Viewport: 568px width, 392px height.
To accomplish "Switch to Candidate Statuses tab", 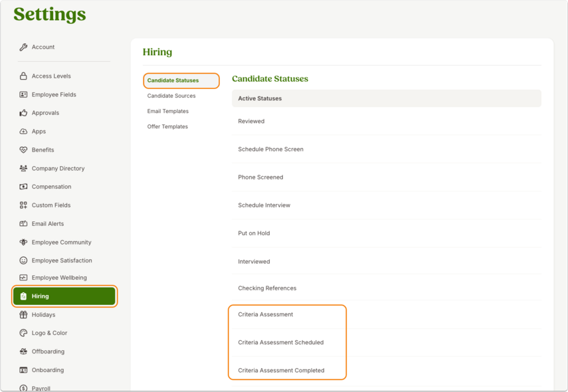I will pyautogui.click(x=181, y=80).
